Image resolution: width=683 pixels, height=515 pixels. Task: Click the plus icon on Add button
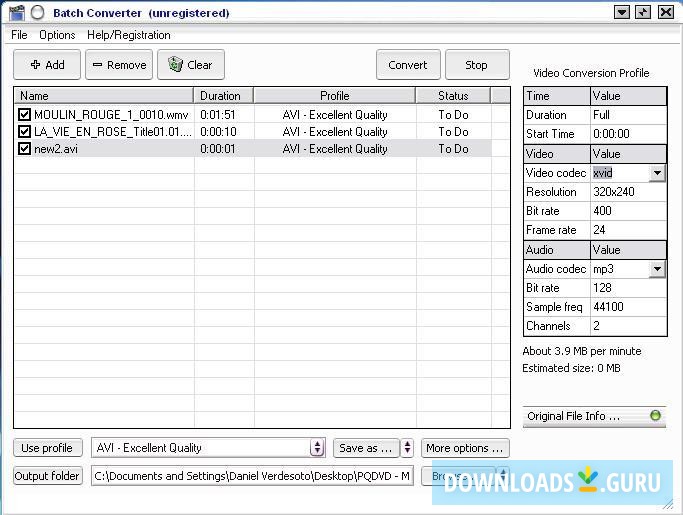[36, 64]
